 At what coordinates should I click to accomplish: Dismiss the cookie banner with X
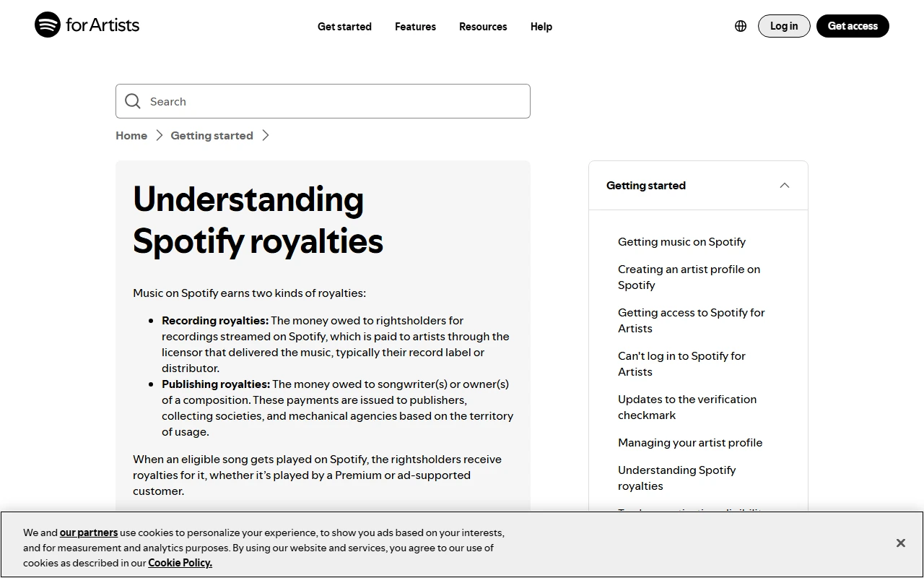point(900,543)
